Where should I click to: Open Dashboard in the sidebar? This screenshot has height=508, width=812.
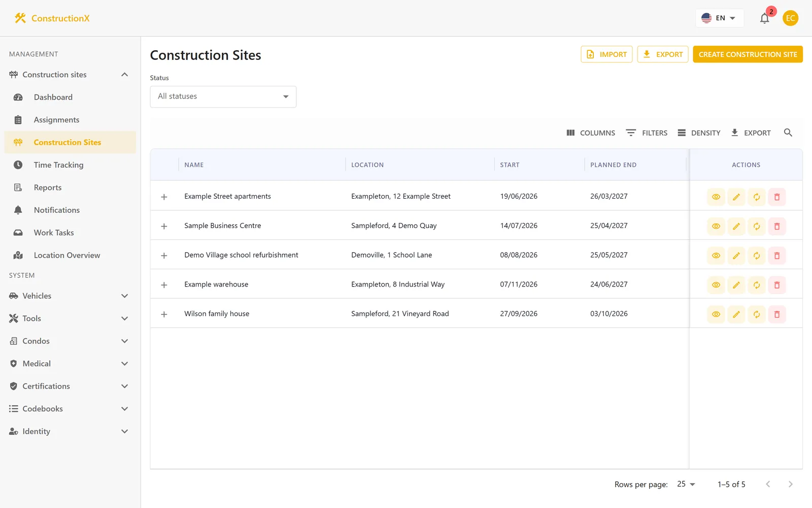70,97
